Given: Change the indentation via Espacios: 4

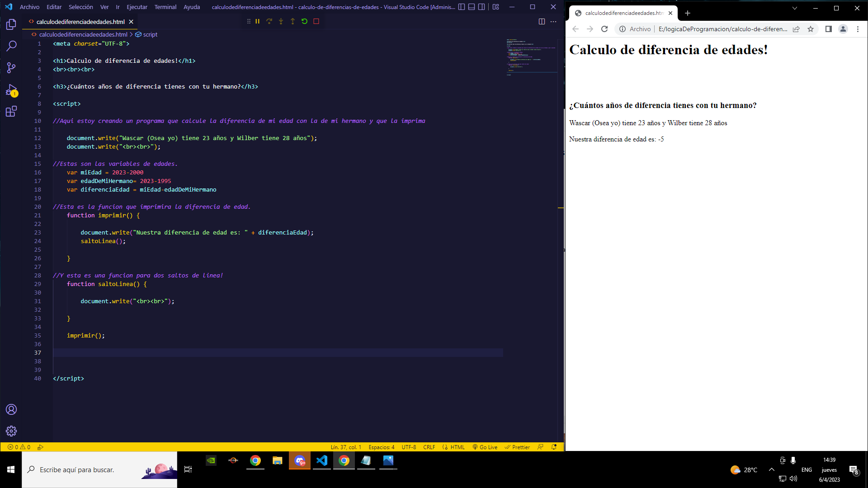Looking at the screenshot, I should [382, 447].
